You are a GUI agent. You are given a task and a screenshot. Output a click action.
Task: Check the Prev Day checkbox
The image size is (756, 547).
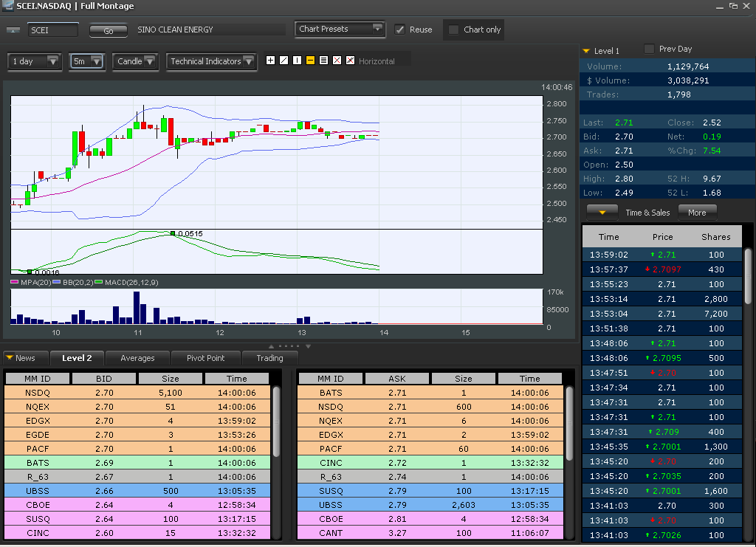point(649,49)
